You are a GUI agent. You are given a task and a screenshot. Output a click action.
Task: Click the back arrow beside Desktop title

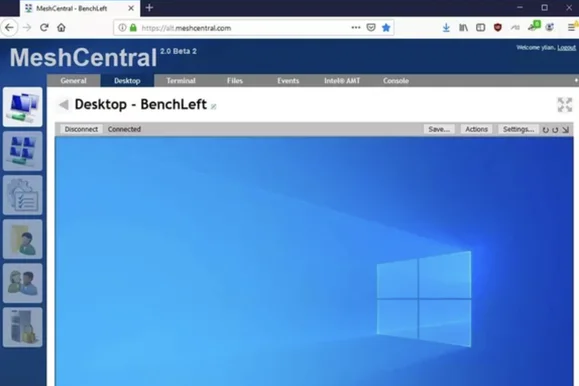click(x=64, y=105)
